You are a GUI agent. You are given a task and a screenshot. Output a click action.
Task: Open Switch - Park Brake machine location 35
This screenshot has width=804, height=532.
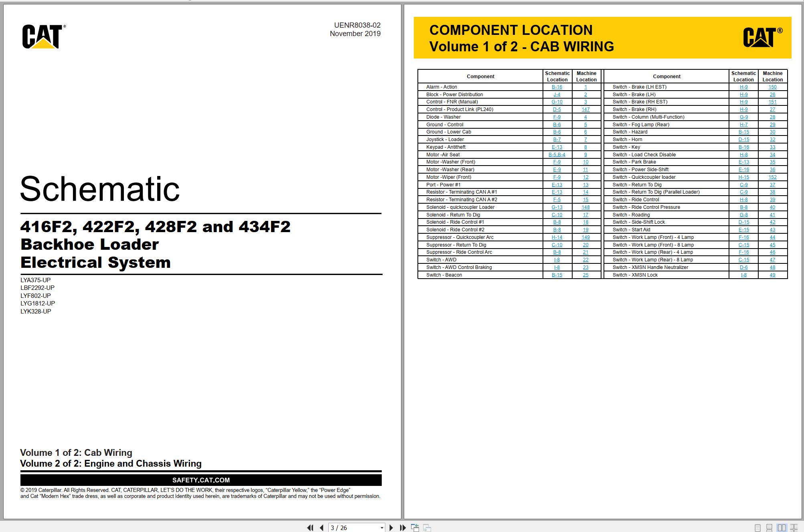(x=772, y=162)
